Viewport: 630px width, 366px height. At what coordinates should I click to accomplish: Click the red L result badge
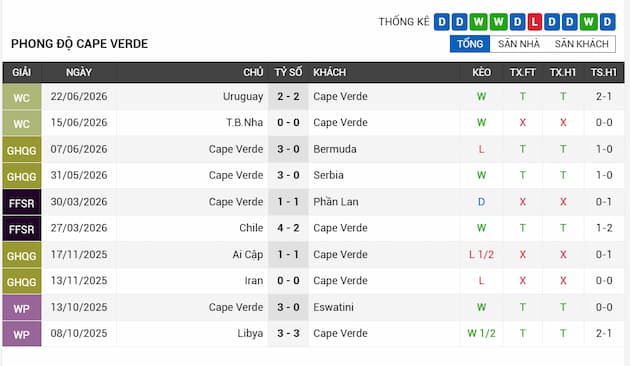tap(534, 22)
